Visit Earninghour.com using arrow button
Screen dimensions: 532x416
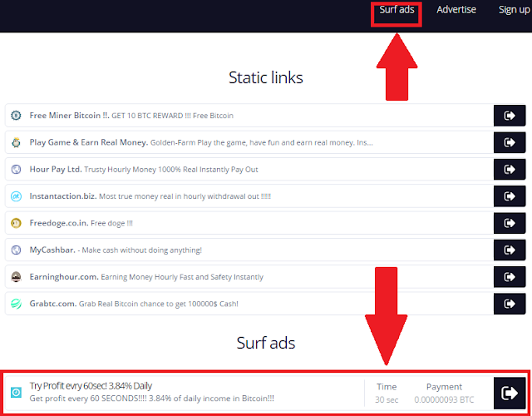tap(510, 277)
